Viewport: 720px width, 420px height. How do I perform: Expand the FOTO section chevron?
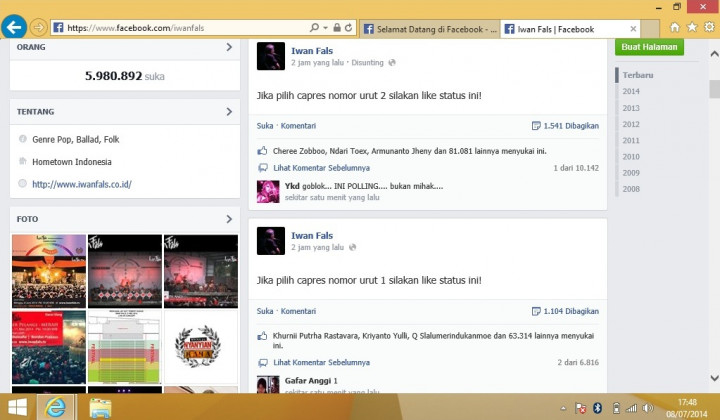tap(229, 219)
